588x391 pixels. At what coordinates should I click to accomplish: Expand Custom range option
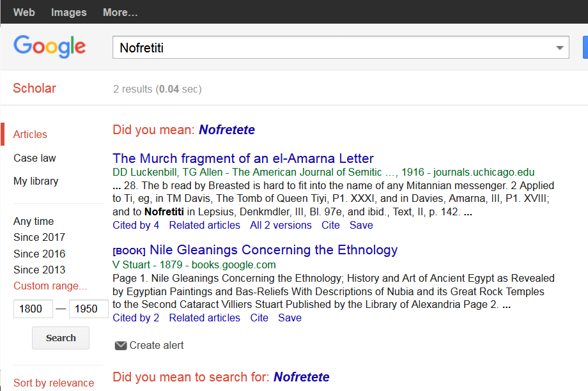pos(50,286)
